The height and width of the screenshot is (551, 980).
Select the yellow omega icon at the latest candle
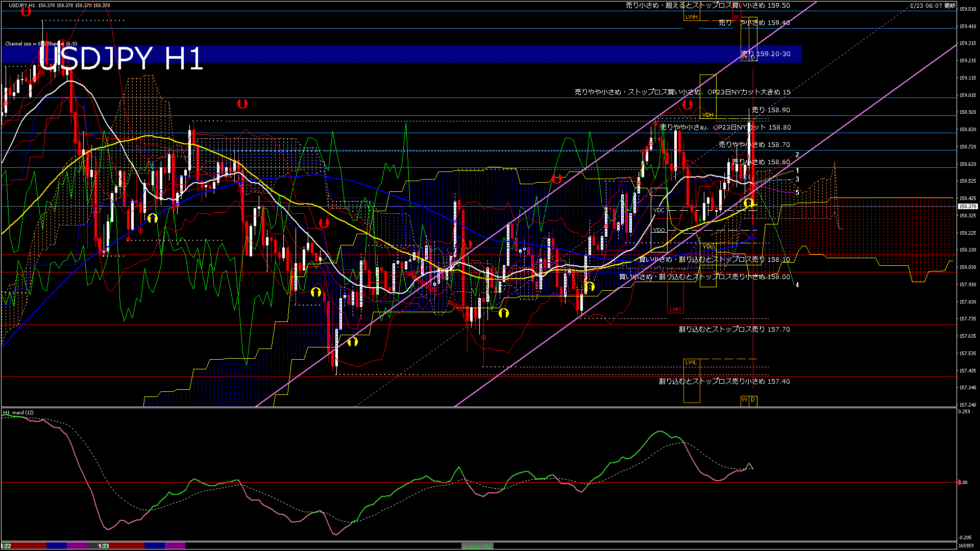pyautogui.click(x=749, y=203)
